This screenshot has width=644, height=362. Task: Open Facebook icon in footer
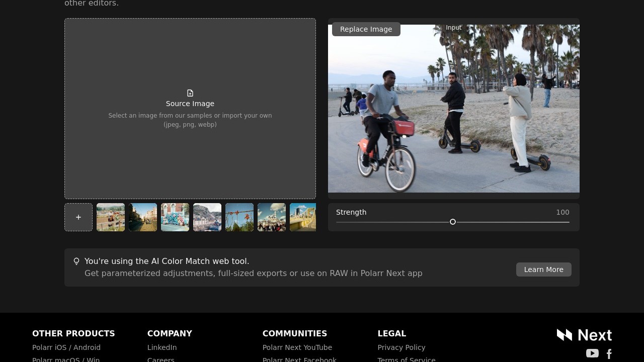(x=609, y=354)
